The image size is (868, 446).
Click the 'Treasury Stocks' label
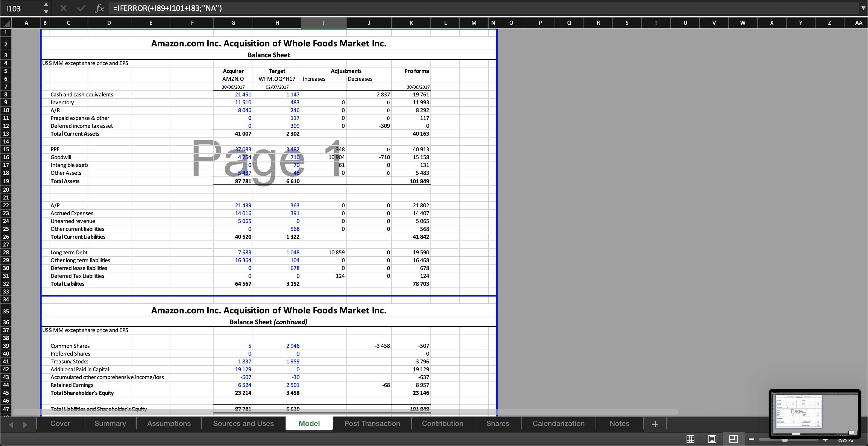69,362
